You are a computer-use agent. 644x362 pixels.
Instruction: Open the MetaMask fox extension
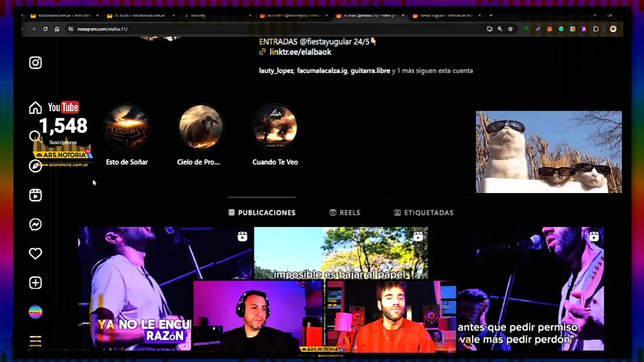pos(549,29)
